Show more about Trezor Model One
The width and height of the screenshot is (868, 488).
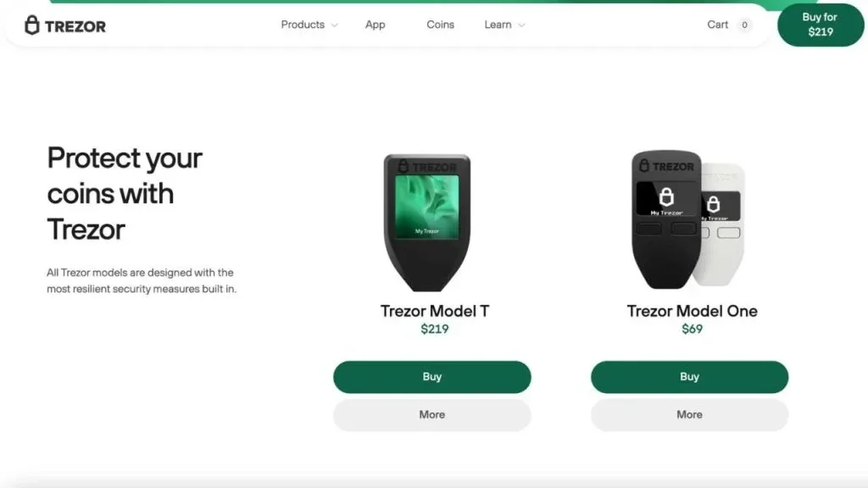[x=689, y=415]
